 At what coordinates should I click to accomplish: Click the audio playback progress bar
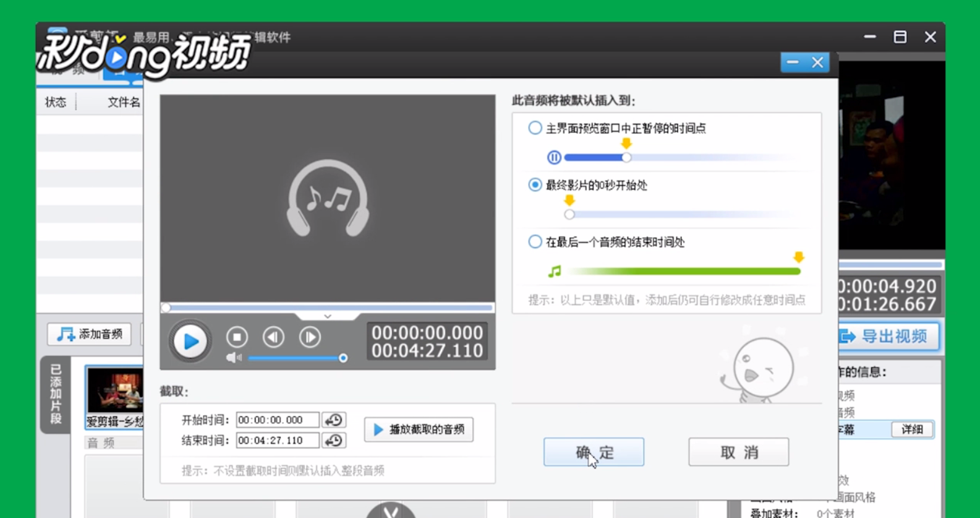click(328, 308)
